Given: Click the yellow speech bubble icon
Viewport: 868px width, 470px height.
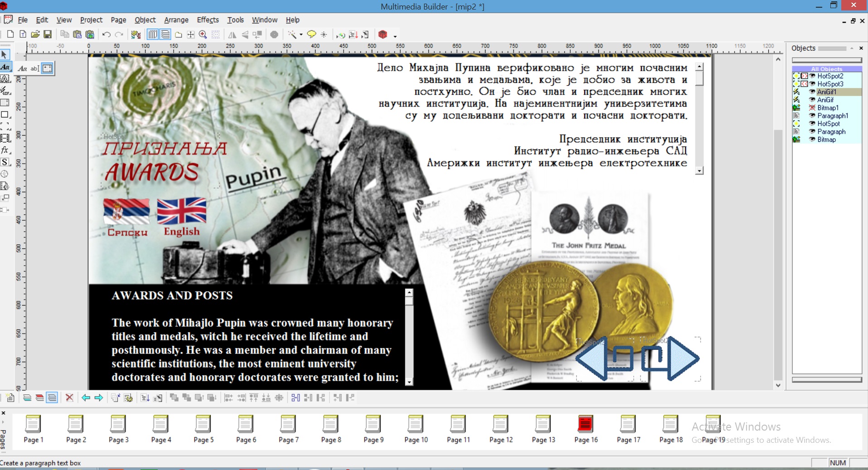Looking at the screenshot, I should 311,34.
